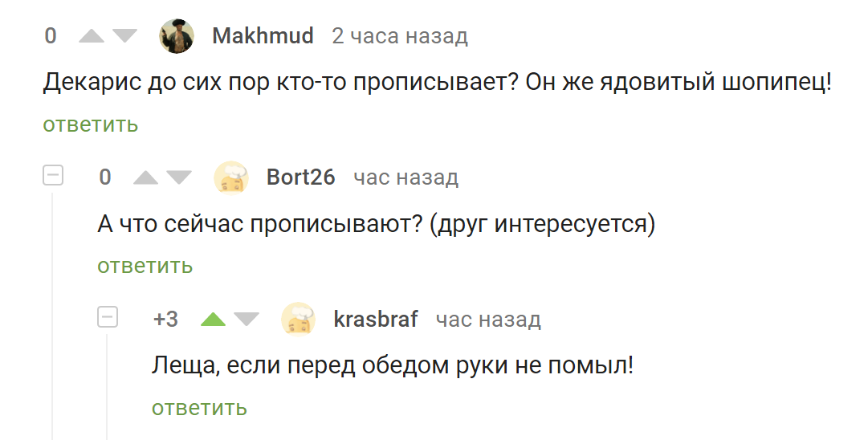The width and height of the screenshot is (868, 440).
Task: Go to krasbraf's profile
Action: pyautogui.click(x=376, y=320)
